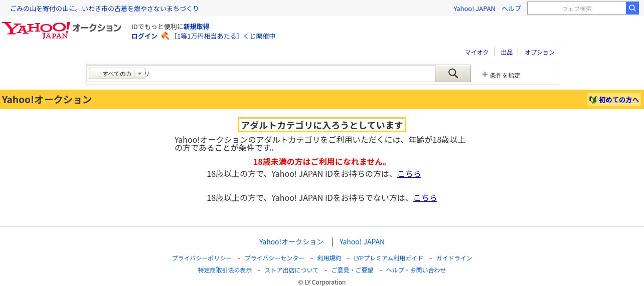Click the Yahoo! JAPAN auction logo
Image resolution: width=644 pixels, height=286 pixels.
click(x=62, y=30)
